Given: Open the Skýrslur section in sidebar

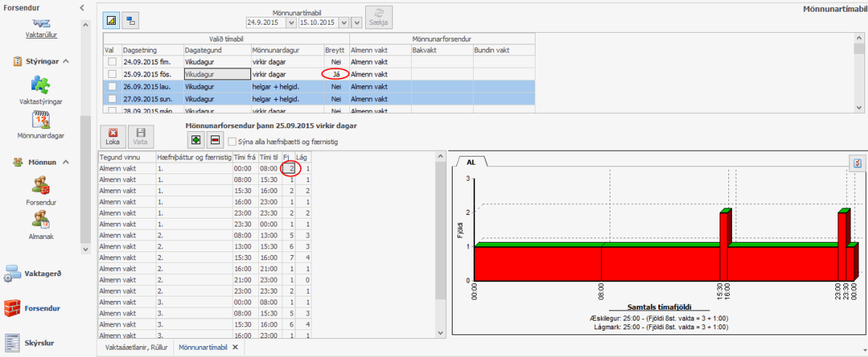Looking at the screenshot, I should pyautogui.click(x=41, y=342).
